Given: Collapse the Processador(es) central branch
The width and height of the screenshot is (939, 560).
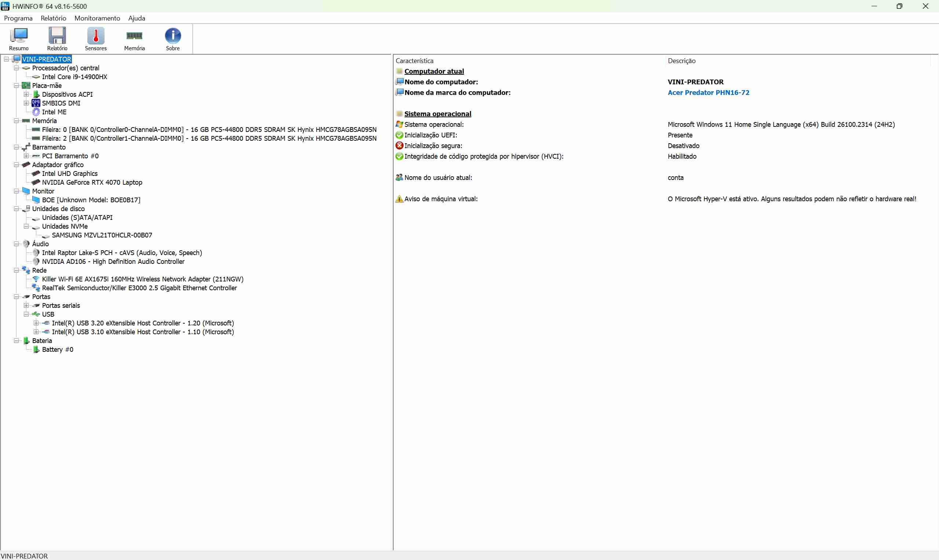Looking at the screenshot, I should [x=16, y=68].
